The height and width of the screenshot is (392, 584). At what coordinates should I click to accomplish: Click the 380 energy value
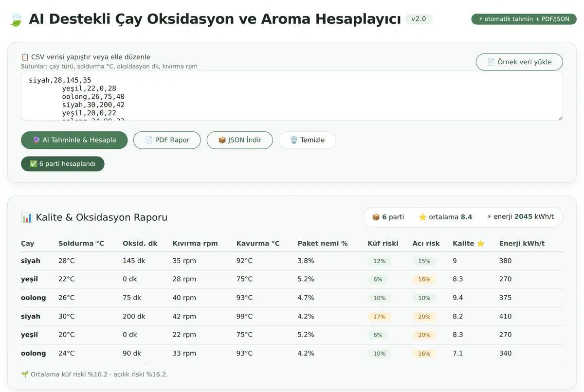coord(506,261)
